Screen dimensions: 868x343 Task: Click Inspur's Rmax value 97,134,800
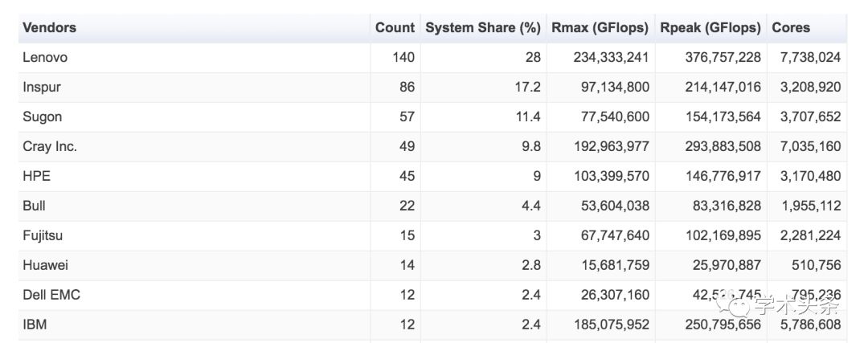(615, 87)
